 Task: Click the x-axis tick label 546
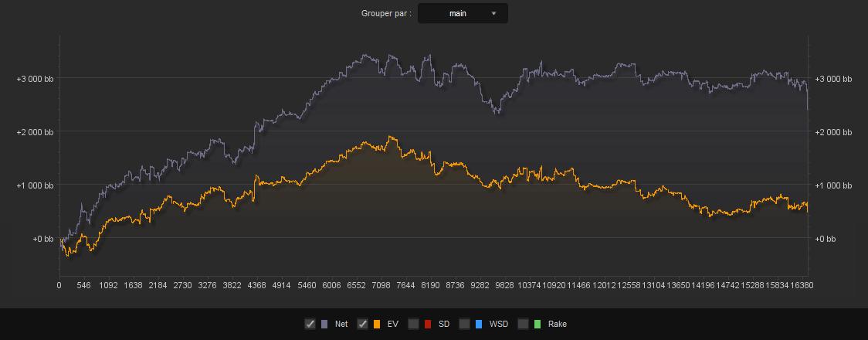pos(83,286)
